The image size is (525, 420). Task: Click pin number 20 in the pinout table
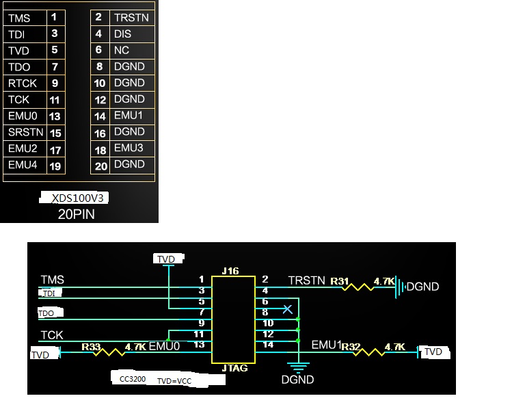(100, 166)
